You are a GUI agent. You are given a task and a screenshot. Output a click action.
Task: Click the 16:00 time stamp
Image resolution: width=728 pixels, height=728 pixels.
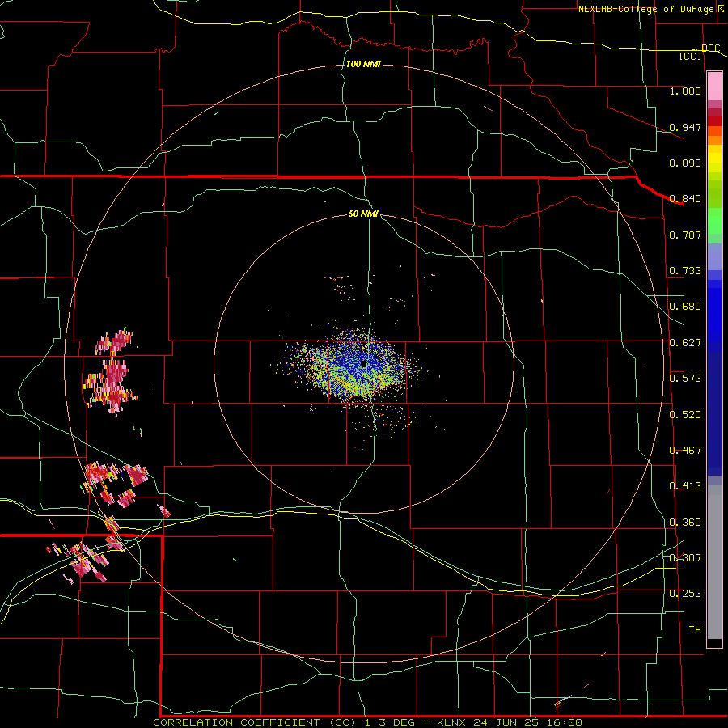coord(564,722)
